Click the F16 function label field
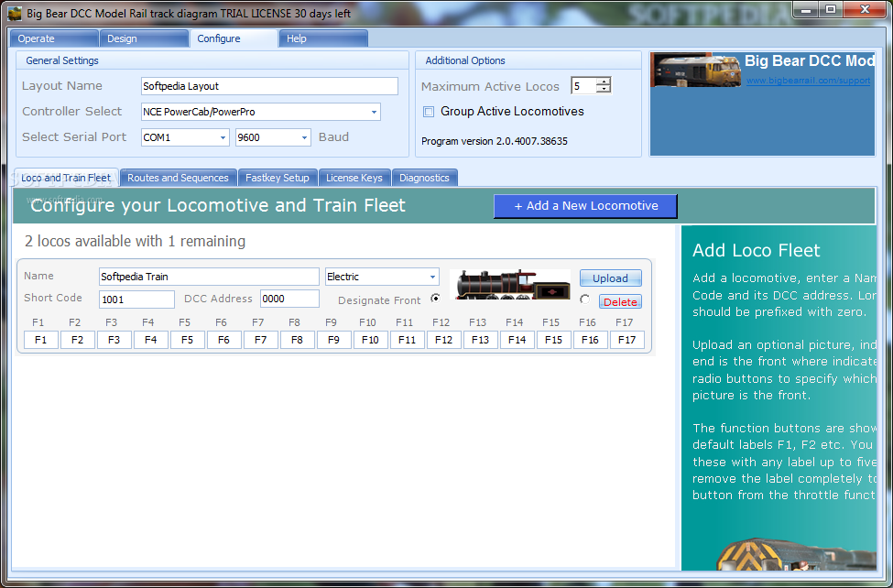This screenshot has width=893, height=588. pyautogui.click(x=591, y=340)
